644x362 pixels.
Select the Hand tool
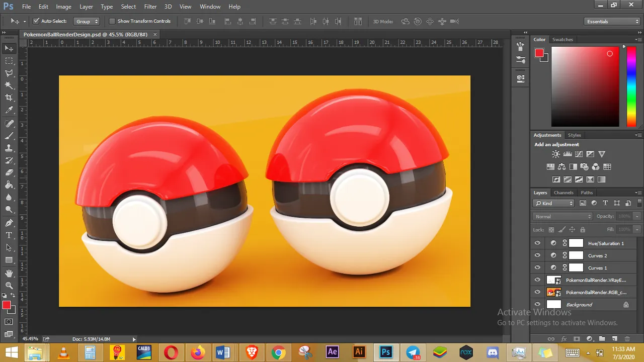click(9, 273)
